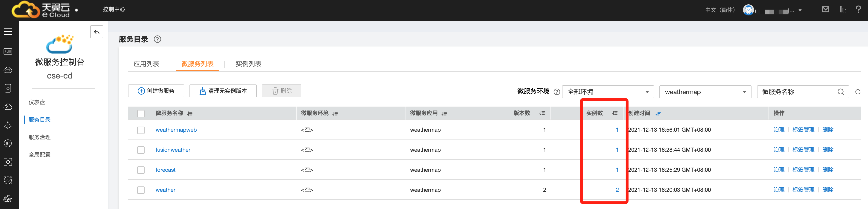Image resolution: width=868 pixels, height=209 pixels.
Task: Click 标签管理 for the forecast row
Action: coord(803,170)
